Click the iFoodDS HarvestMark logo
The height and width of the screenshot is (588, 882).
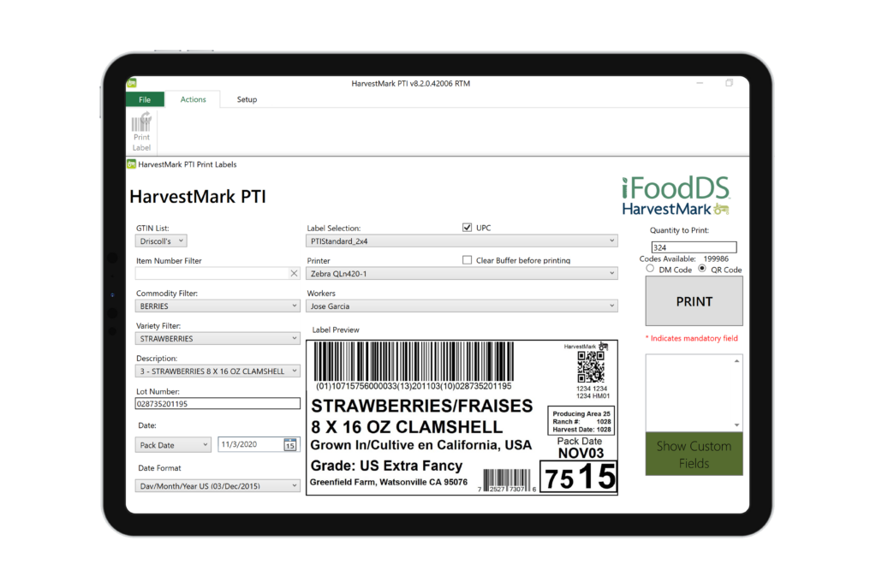click(x=676, y=196)
